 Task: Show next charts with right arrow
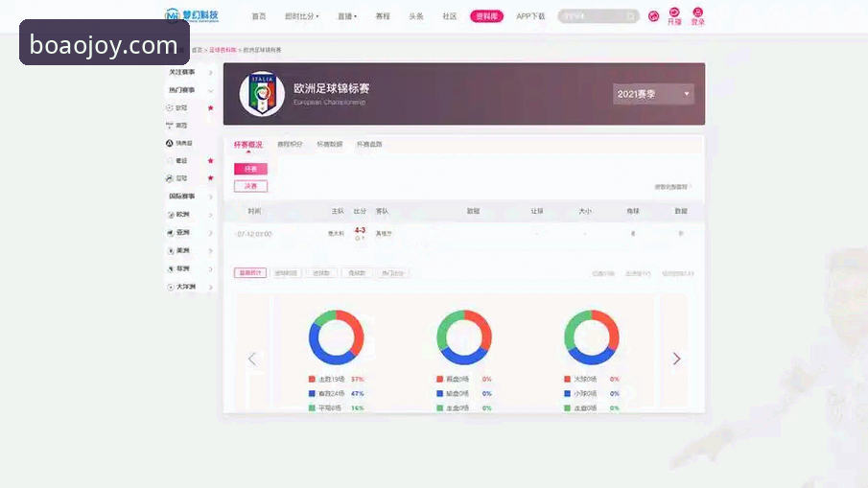(676, 359)
